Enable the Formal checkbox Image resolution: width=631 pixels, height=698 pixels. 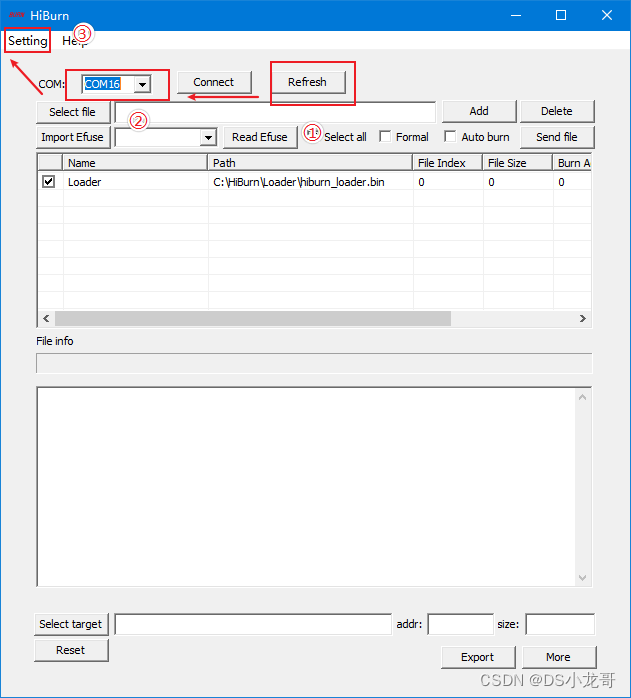385,137
